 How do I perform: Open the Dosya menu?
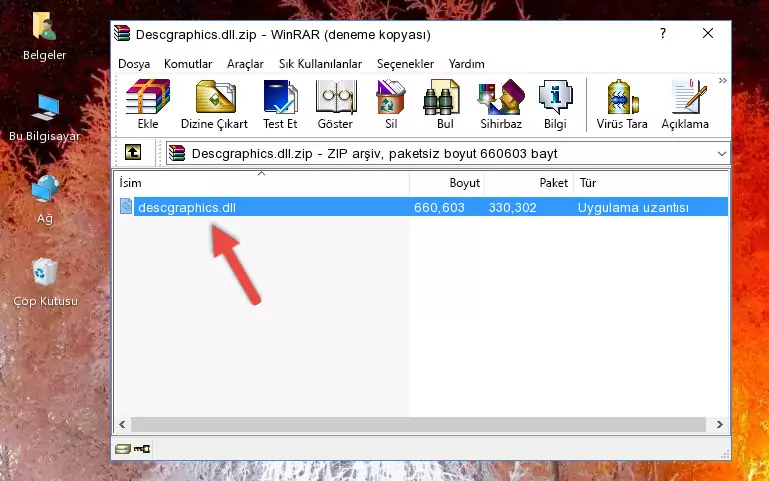click(x=134, y=64)
